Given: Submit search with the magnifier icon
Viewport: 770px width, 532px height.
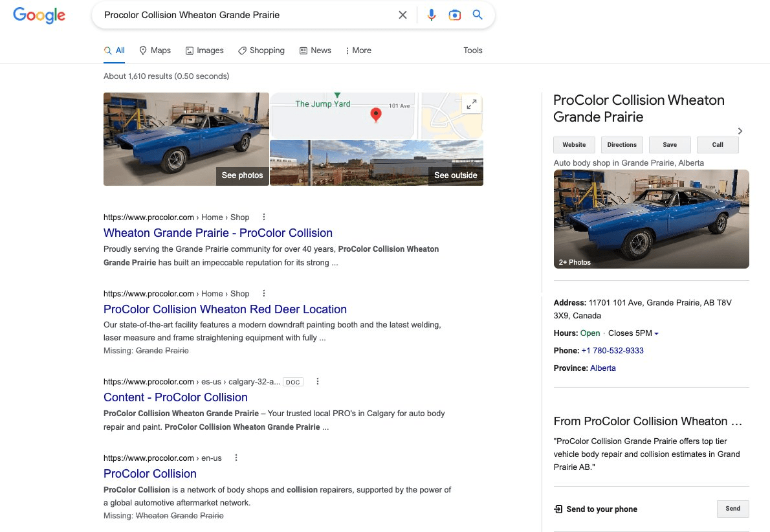Looking at the screenshot, I should (478, 15).
